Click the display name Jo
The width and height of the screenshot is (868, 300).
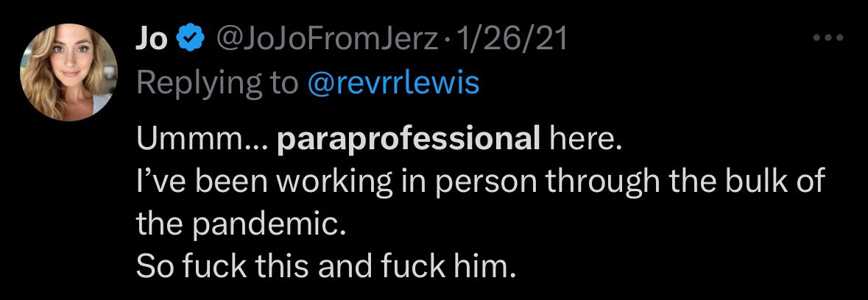pos(151,40)
